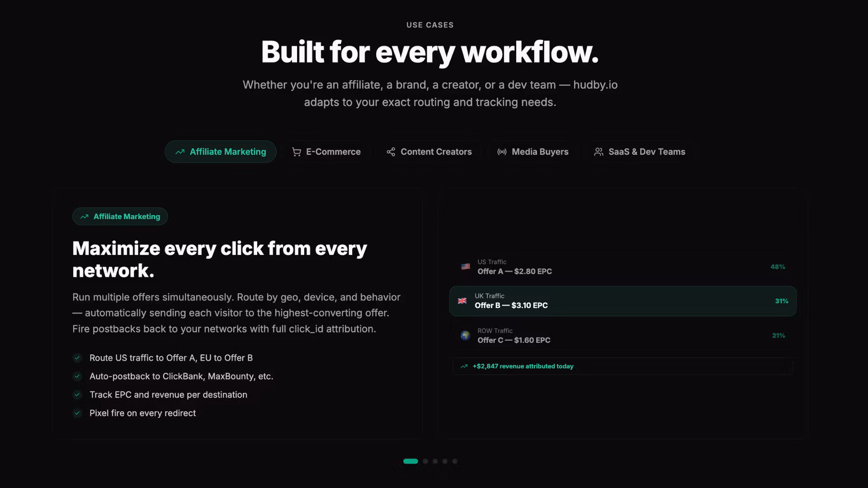Viewport: 868px width, 488px height.
Task: Click the broadcast signal icon
Action: point(502,152)
